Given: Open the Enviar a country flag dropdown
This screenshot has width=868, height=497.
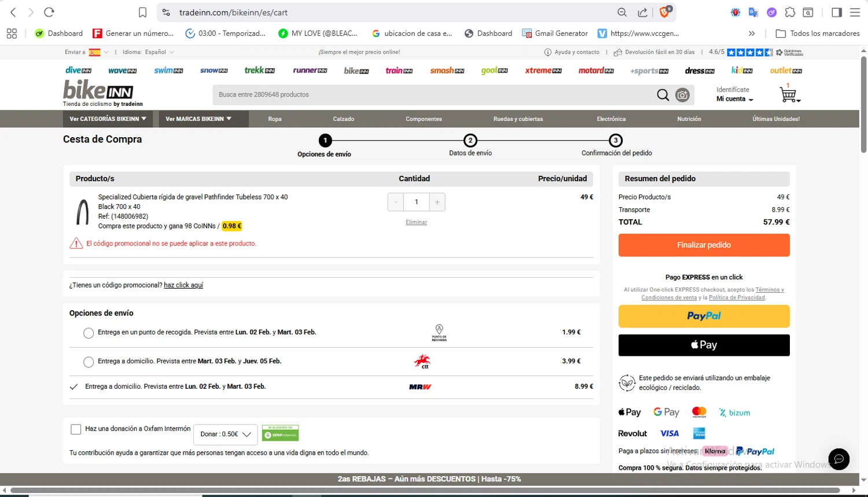Looking at the screenshot, I should (x=99, y=52).
